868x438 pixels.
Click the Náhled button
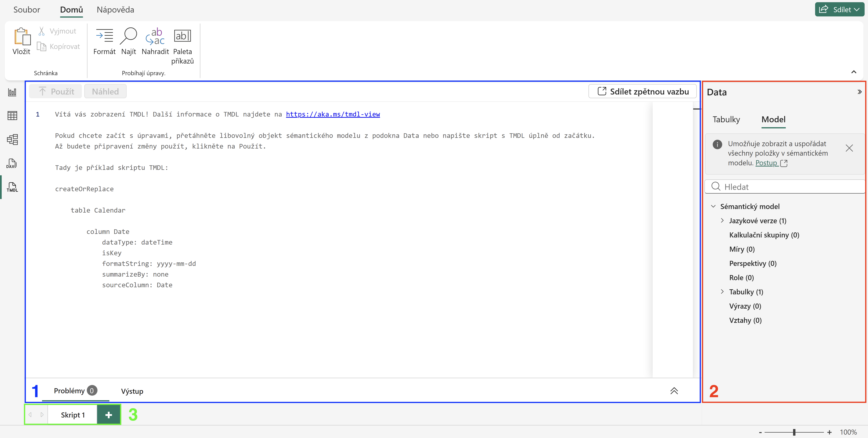pyautogui.click(x=105, y=92)
